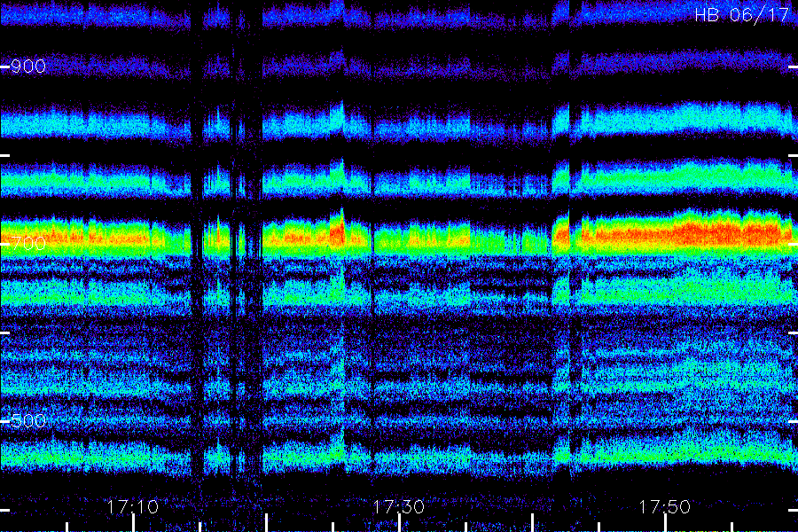Click the 500 frequency axis label
The image size is (798, 532).
pos(28,420)
